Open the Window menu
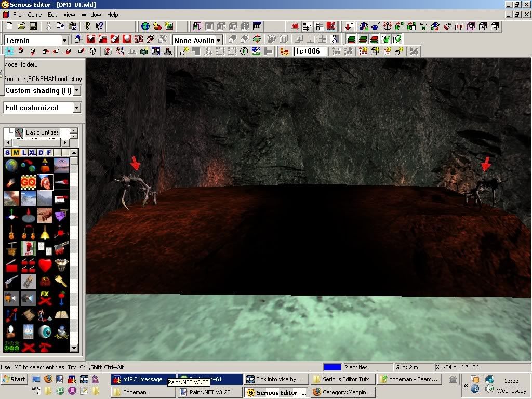The height and width of the screenshot is (399, 532). point(91,15)
